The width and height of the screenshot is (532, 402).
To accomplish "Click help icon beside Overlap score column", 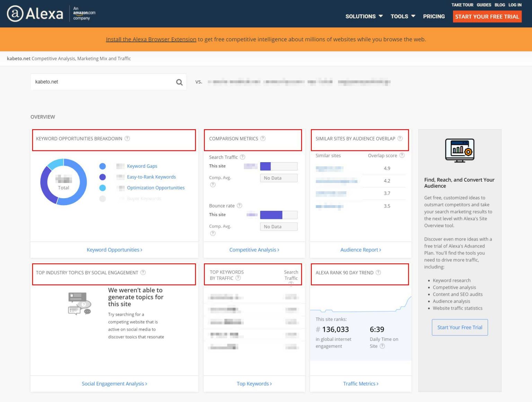I will pyautogui.click(x=402, y=155).
